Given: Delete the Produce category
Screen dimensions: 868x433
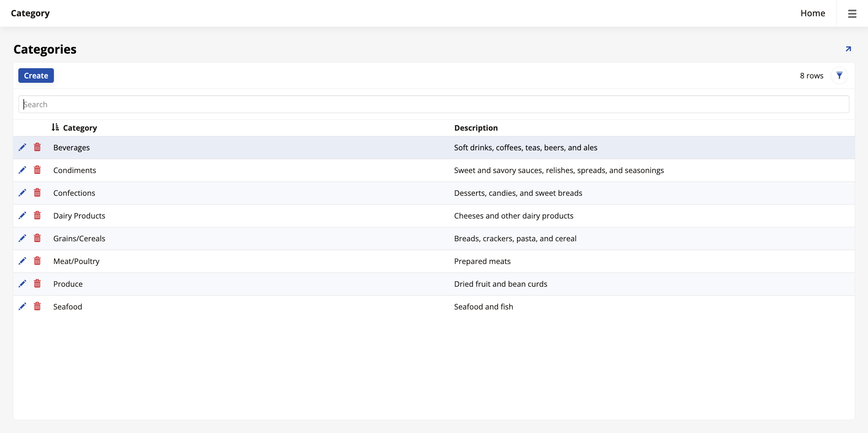Looking at the screenshot, I should [x=37, y=283].
